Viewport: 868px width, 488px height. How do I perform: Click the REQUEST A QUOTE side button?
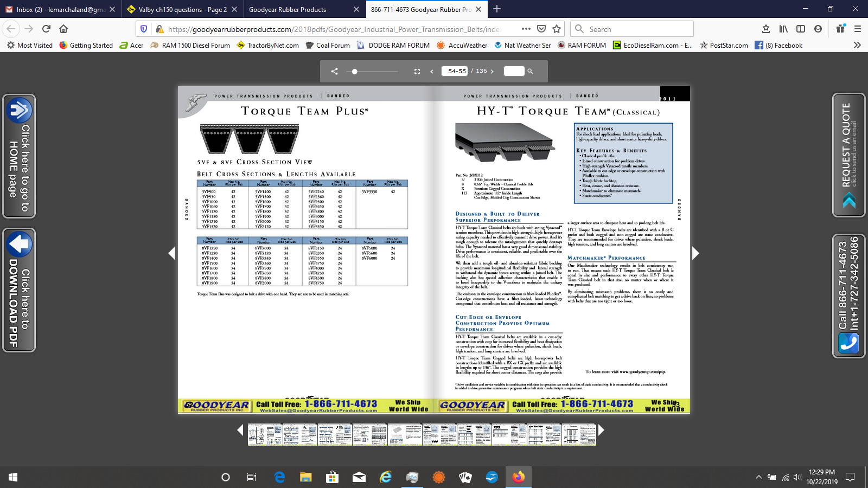[x=849, y=155]
